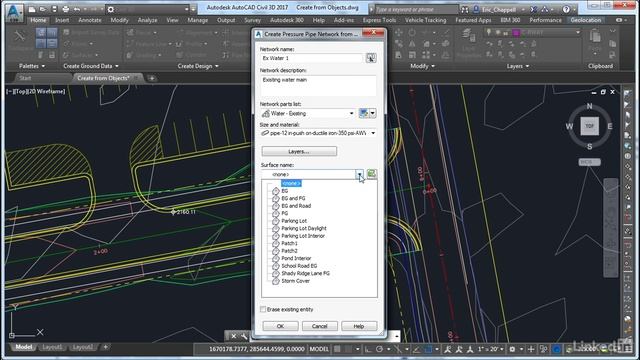Viewport: 640px width, 360px height.
Task: Click the OK button
Action: [280, 326]
